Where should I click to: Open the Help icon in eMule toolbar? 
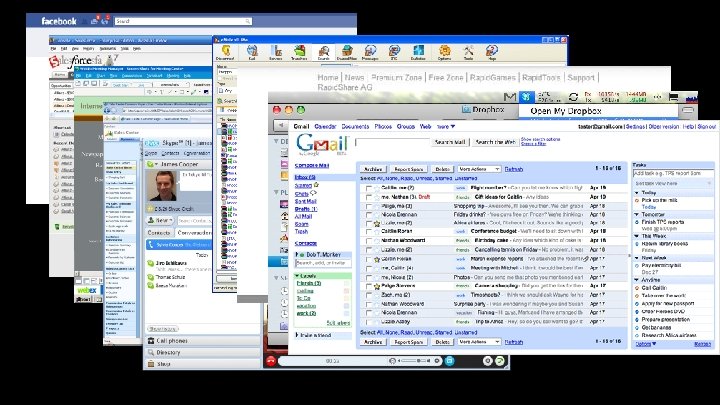pyautogui.click(x=492, y=51)
